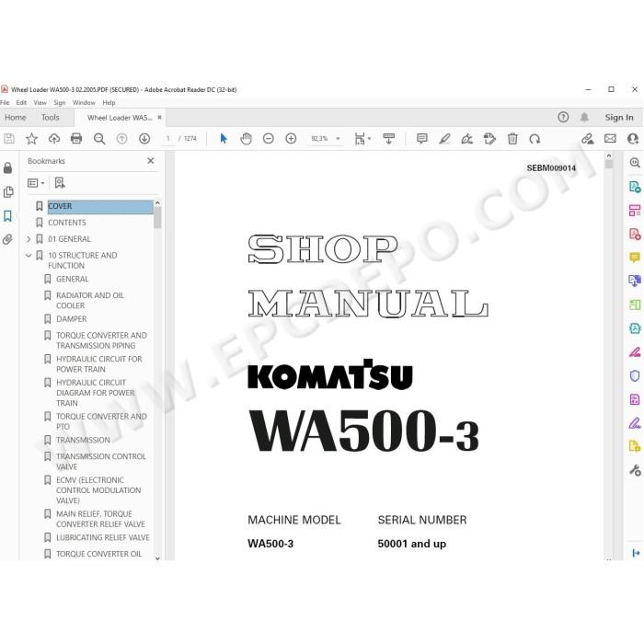644x644 pixels.
Task: Open right pane search tool icon
Action: point(635,163)
